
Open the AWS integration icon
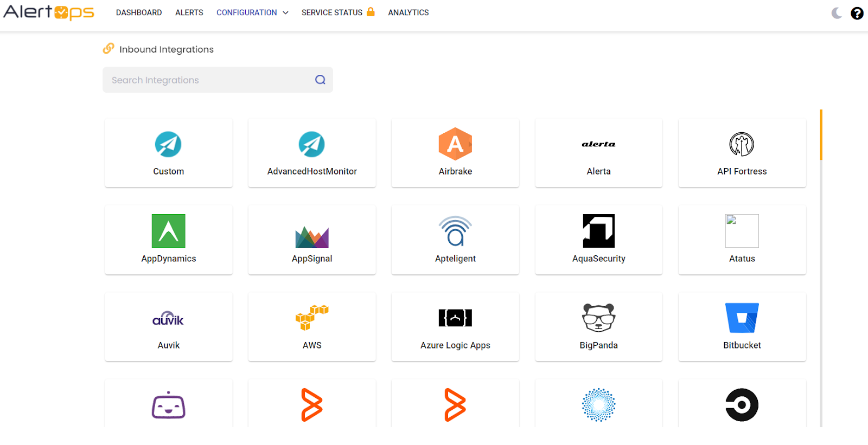pos(312,318)
